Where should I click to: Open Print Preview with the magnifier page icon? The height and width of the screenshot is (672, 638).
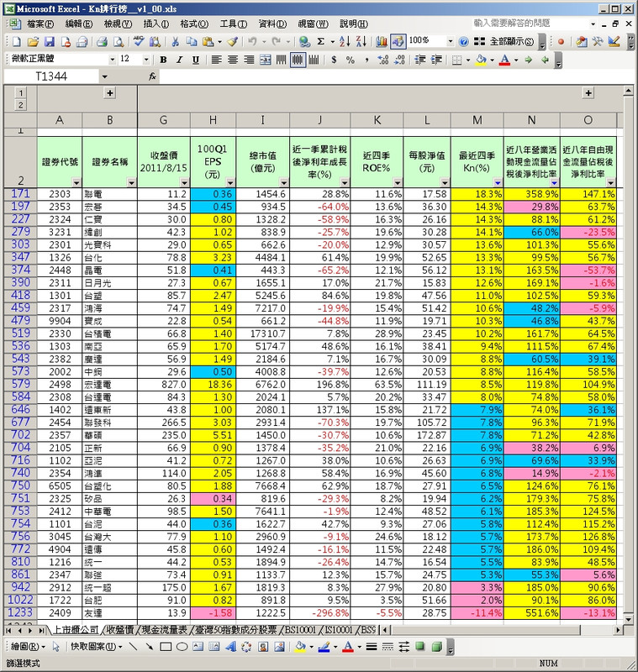[x=119, y=41]
